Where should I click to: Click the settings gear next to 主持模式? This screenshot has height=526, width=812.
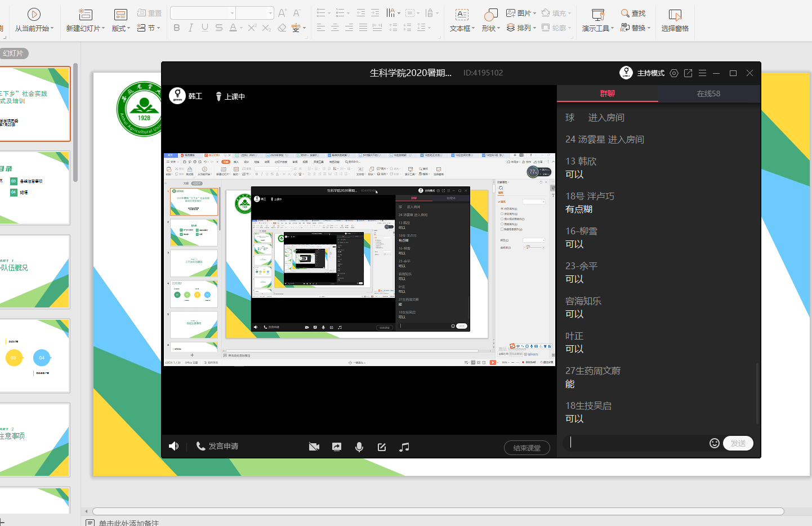(x=674, y=73)
